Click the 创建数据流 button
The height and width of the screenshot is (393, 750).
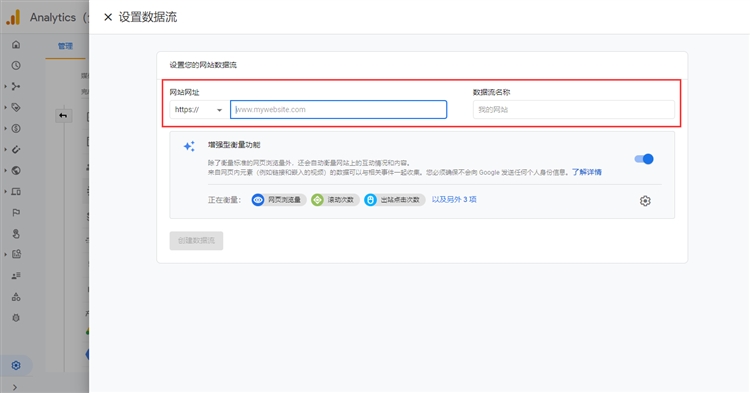click(x=196, y=240)
